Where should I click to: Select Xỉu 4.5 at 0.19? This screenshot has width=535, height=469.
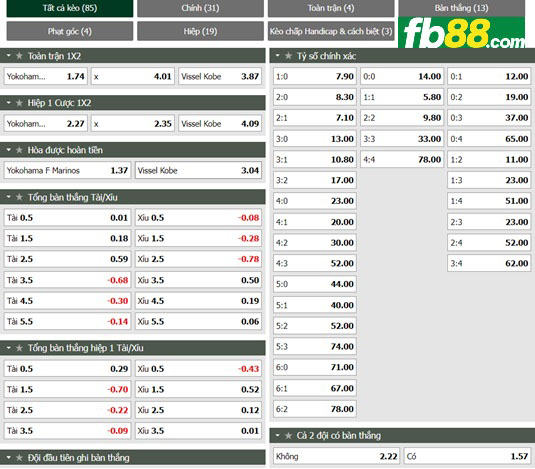point(198,301)
